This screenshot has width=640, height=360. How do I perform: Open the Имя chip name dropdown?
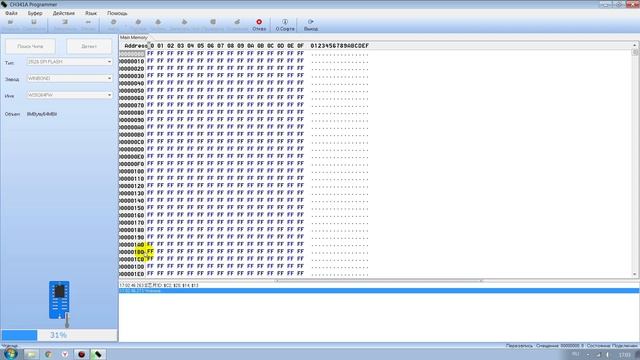69,95
